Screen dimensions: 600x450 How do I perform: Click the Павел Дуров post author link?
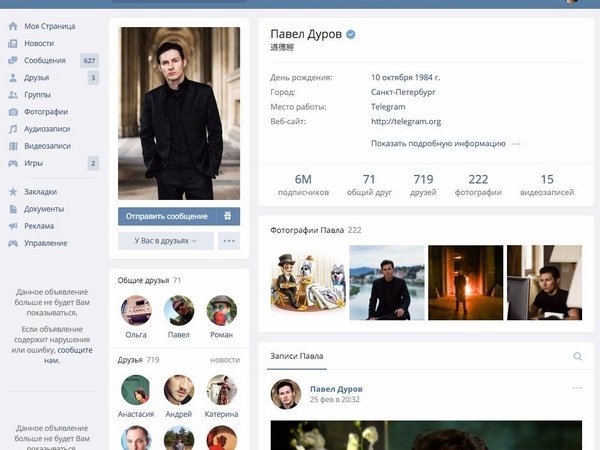click(x=336, y=389)
